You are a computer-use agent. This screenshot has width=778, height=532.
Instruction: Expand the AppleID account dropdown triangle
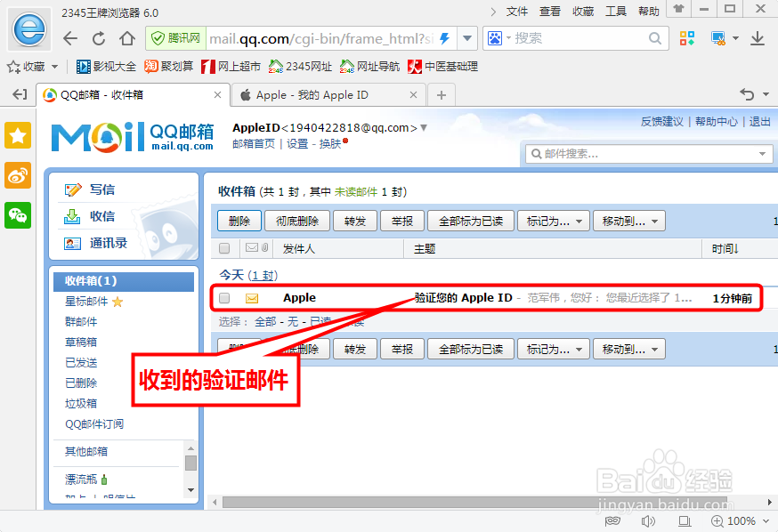[423, 128]
